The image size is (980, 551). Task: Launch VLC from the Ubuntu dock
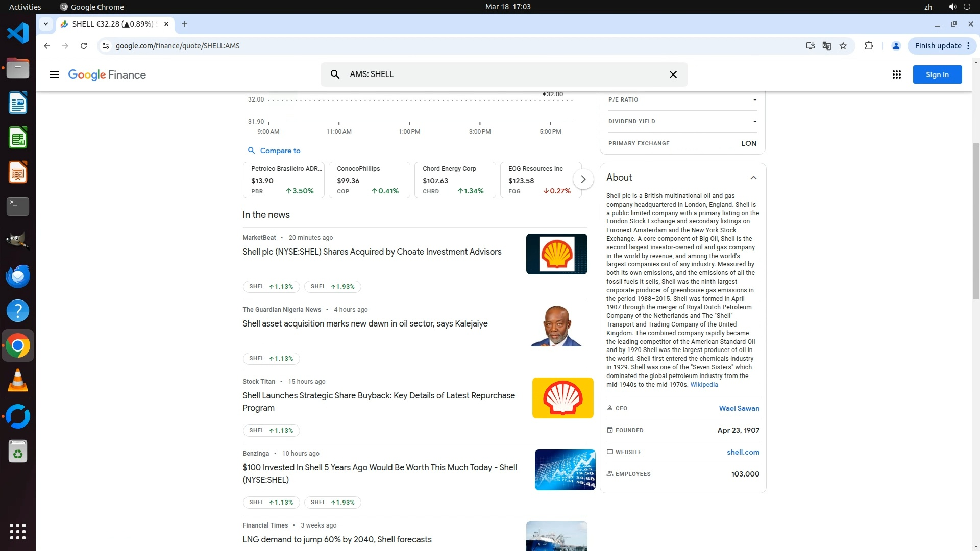coord(18,381)
